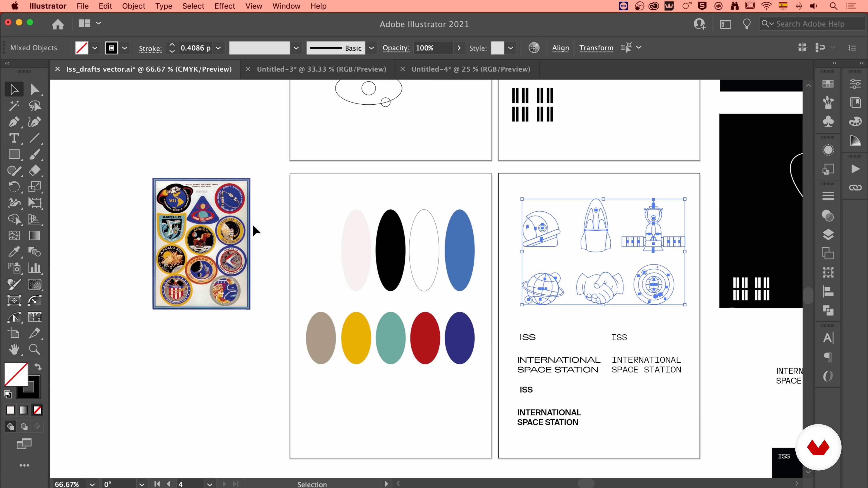Switch to the Untitled-3 document tab

click(x=321, y=69)
